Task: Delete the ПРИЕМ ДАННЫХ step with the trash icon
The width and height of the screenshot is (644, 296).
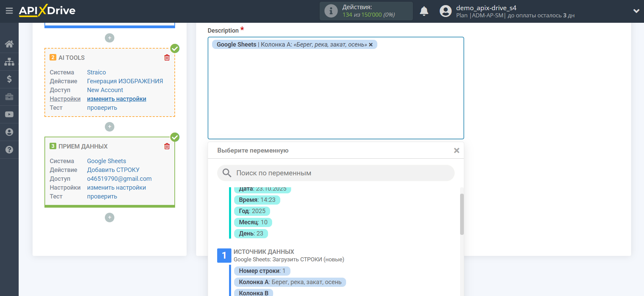Action: 167,146
